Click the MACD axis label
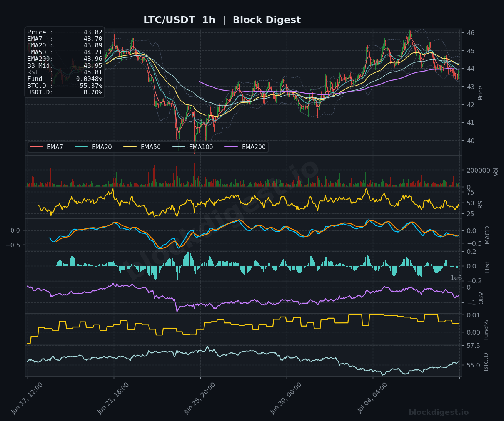This screenshot has width=504, height=421. [x=487, y=235]
